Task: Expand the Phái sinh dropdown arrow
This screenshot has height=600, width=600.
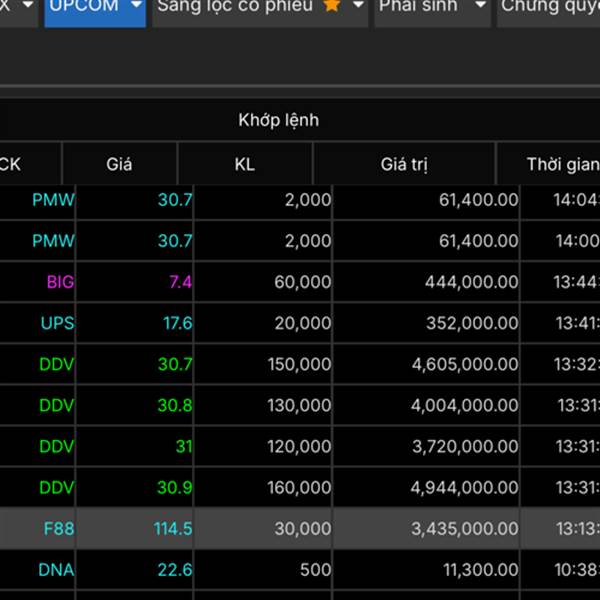Action: (481, 6)
